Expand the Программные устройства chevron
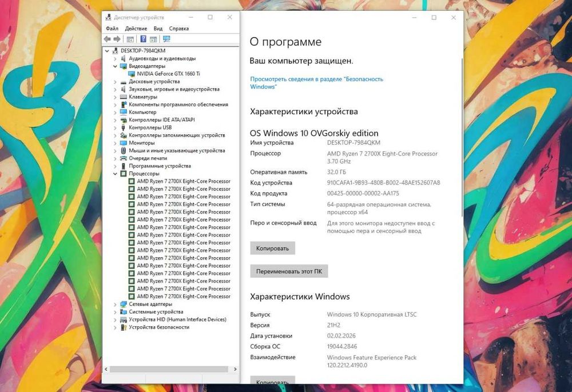Viewport: 572px width, 392px height. coord(116,166)
